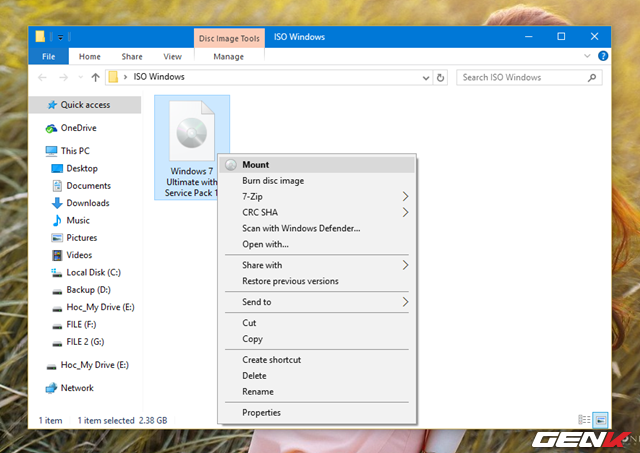Click the Search ISO Windows field

tap(529, 78)
